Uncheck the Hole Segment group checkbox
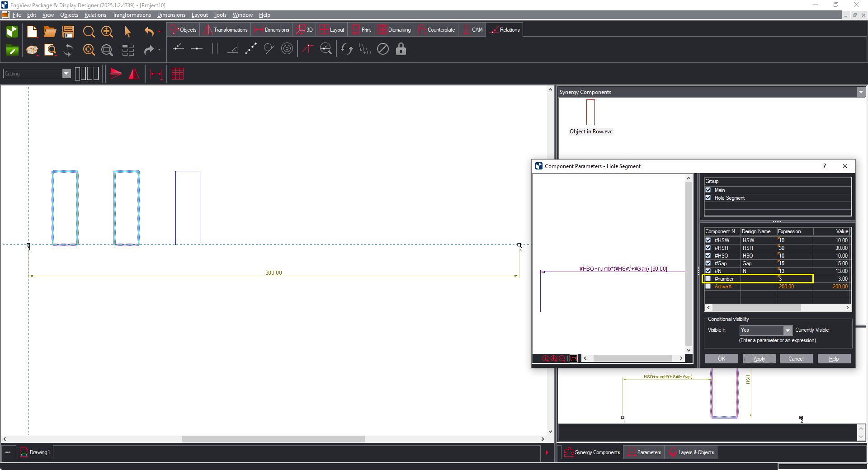Image resolution: width=868 pixels, height=470 pixels. point(708,198)
